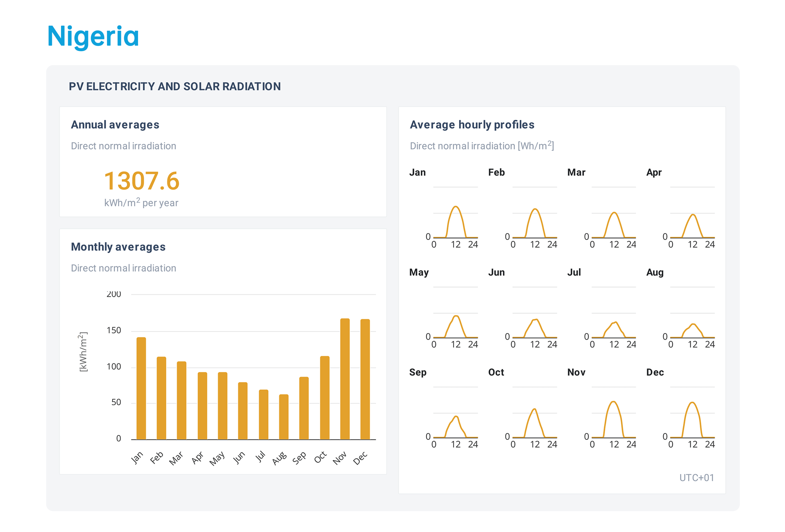
Task: Click the PV Electricity and Solar Radiation header
Action: 175,86
